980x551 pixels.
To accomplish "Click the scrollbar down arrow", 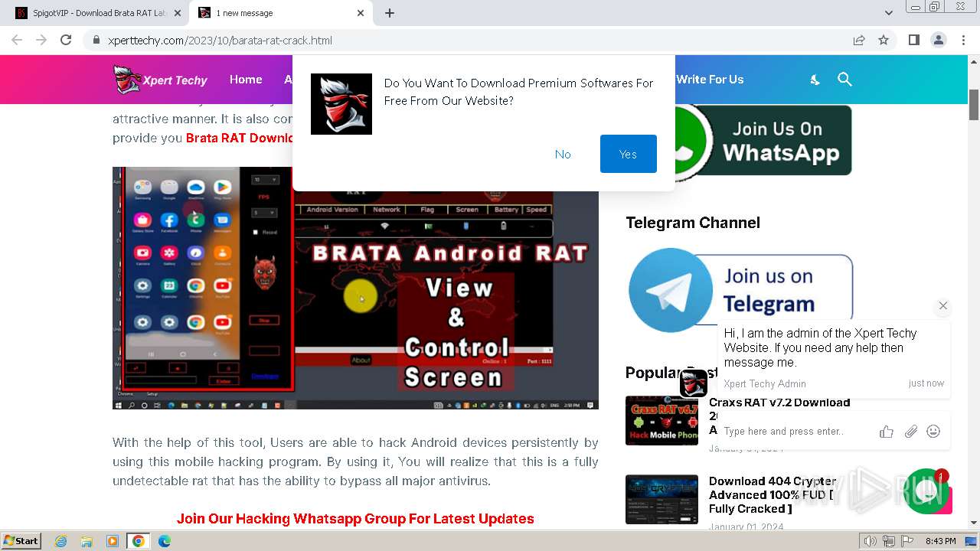I will coord(974,523).
